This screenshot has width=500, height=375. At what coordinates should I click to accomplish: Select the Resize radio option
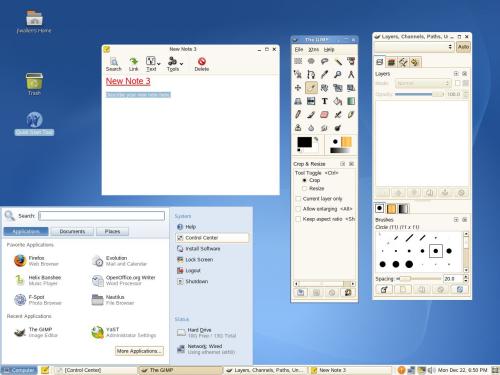304,188
